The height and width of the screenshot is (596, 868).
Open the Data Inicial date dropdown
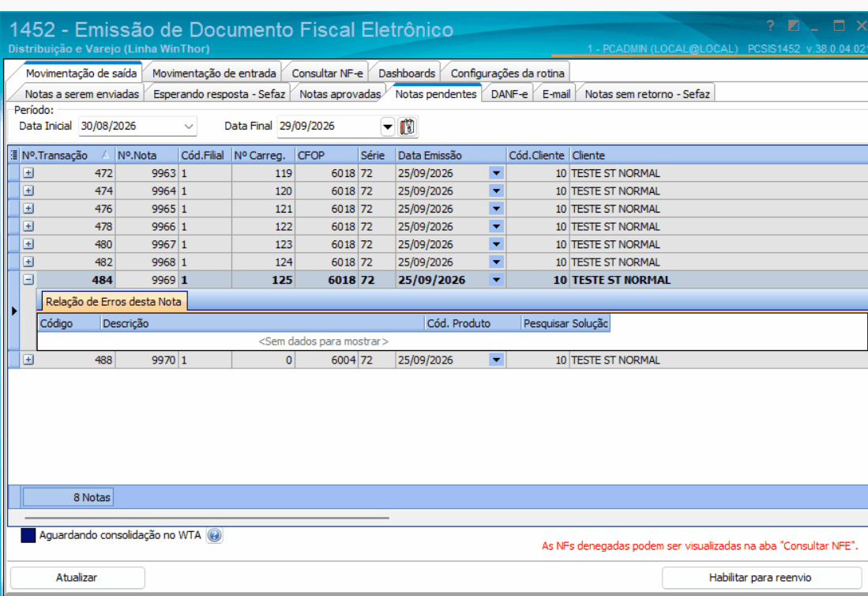click(188, 126)
